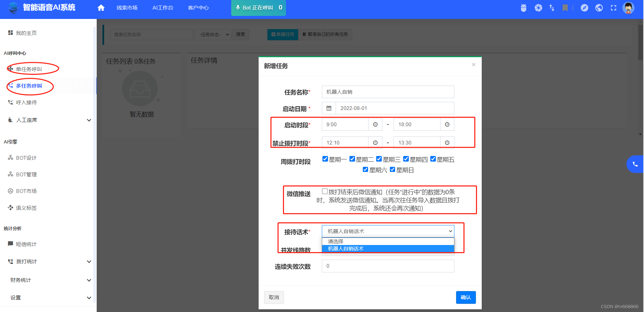Toggle 星期二 checkbox
Image resolution: width=644 pixels, height=312 pixels.
click(352, 159)
